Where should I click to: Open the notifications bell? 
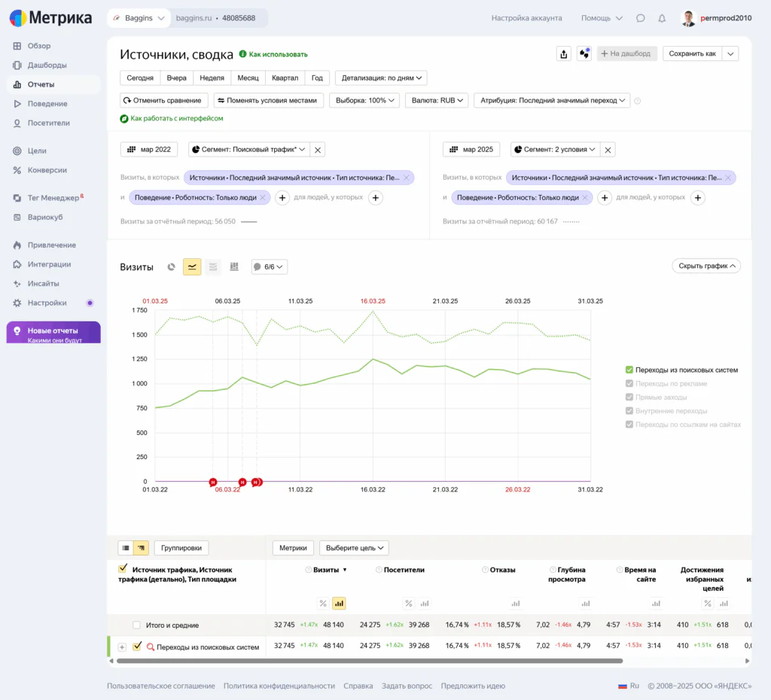click(662, 18)
